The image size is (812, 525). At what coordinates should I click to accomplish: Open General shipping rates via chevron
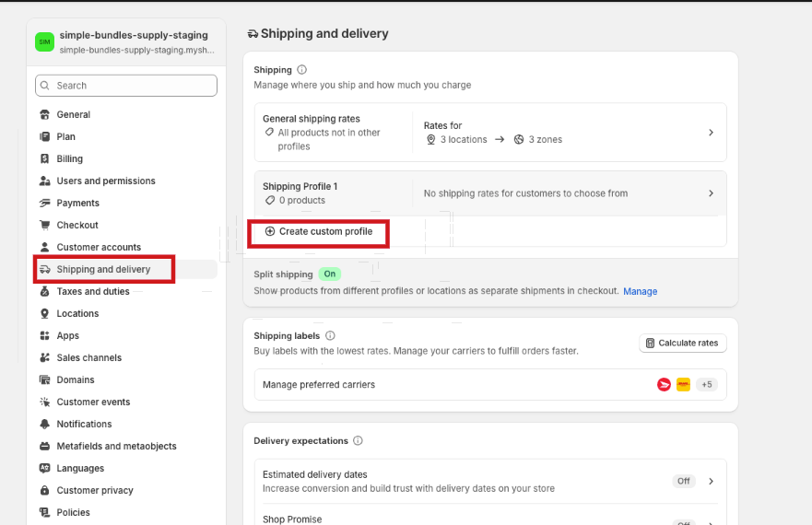[711, 133]
